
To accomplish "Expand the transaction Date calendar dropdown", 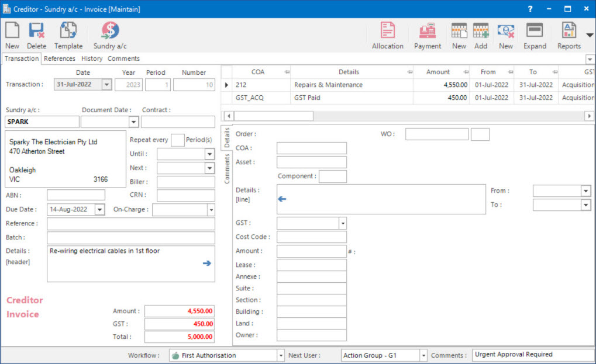I will coord(106,84).
